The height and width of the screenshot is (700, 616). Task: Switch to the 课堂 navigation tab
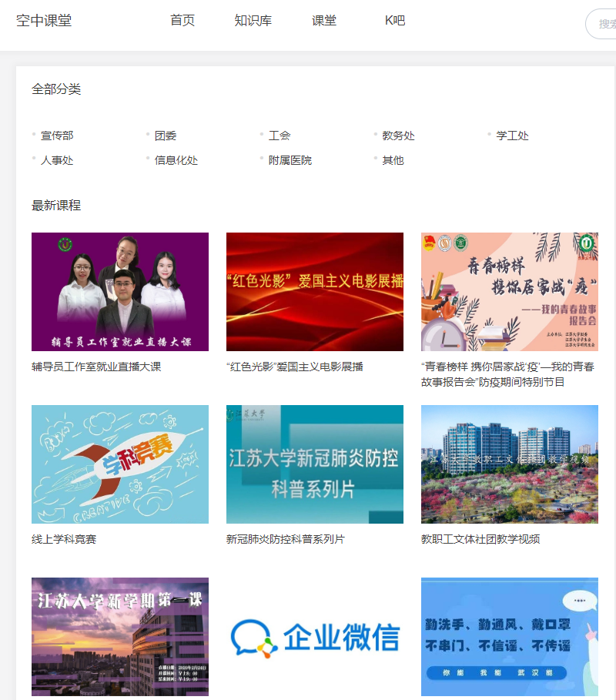323,21
